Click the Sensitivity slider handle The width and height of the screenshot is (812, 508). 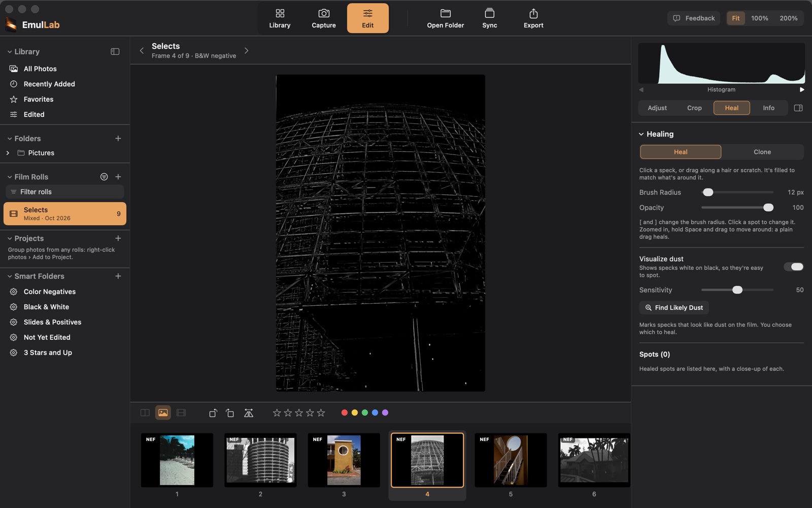pos(737,290)
